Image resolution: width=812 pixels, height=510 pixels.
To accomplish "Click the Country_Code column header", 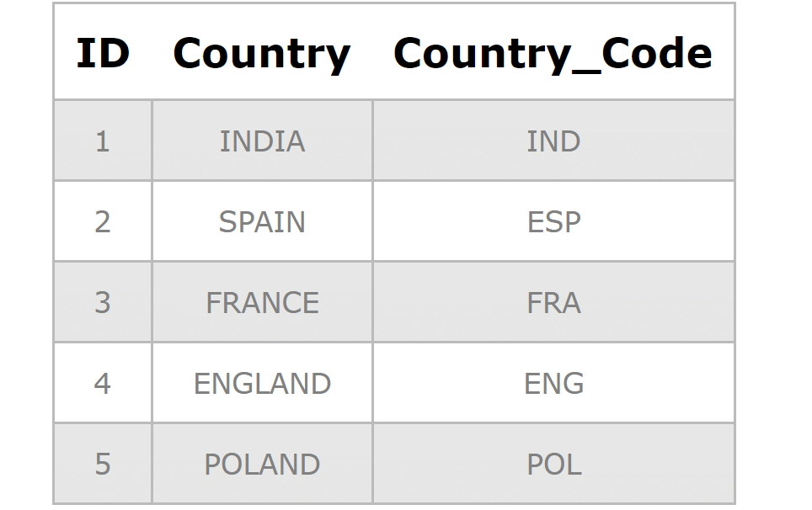I will click(x=553, y=53).
